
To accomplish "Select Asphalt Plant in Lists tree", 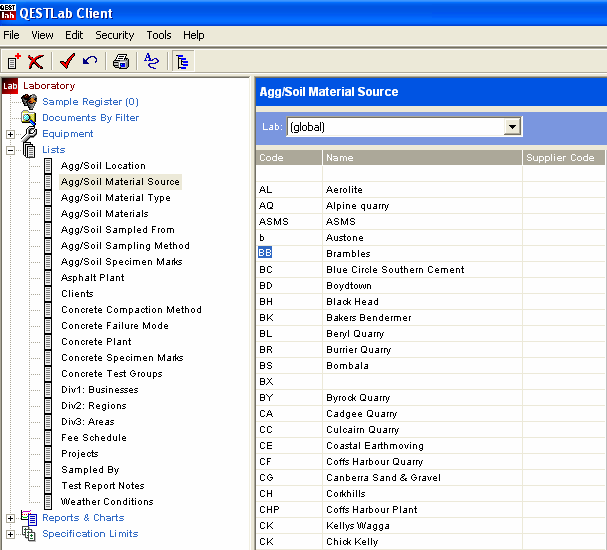I will pyautogui.click(x=92, y=278).
